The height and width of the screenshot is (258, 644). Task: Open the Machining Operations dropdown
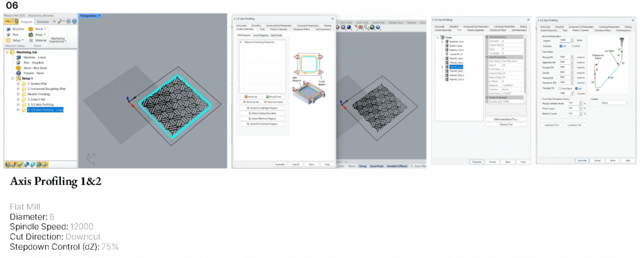[x=58, y=39]
